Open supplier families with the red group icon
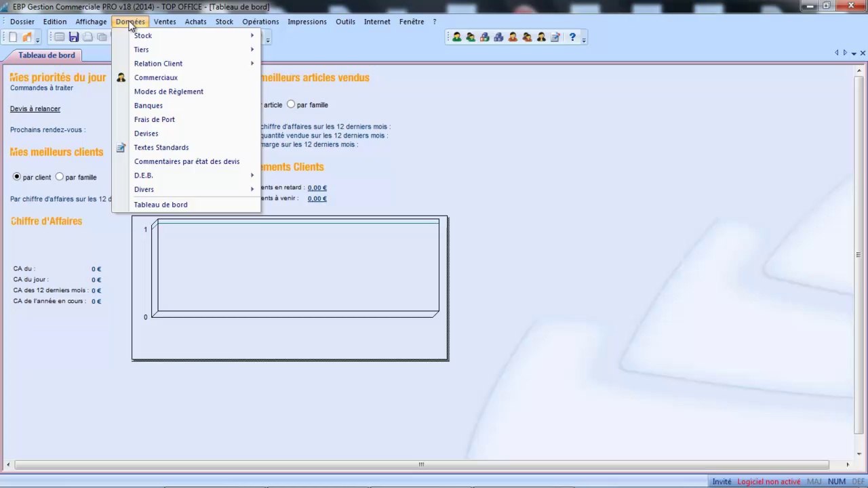The width and height of the screenshot is (868, 488). [527, 37]
